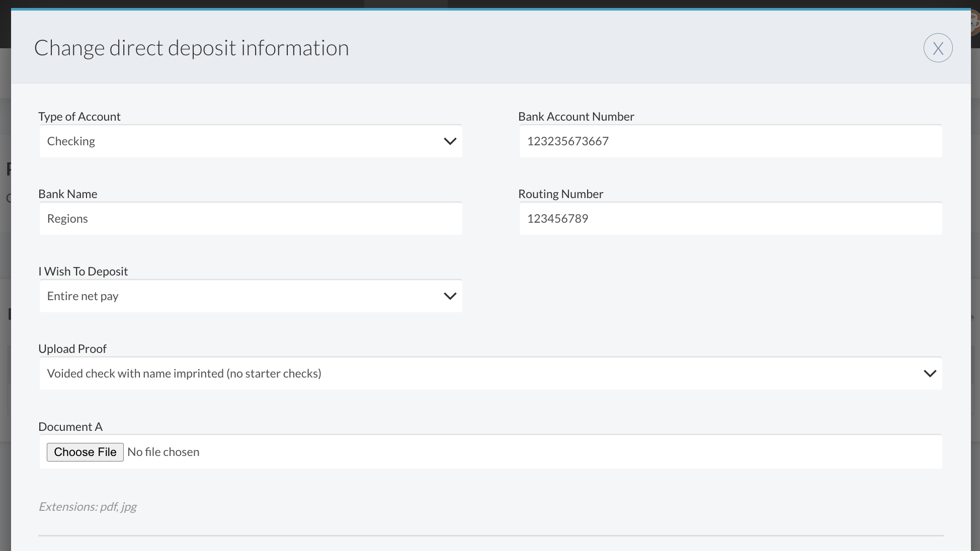This screenshot has width=980, height=551.
Task: Click the Bank Name label
Action: tap(68, 194)
